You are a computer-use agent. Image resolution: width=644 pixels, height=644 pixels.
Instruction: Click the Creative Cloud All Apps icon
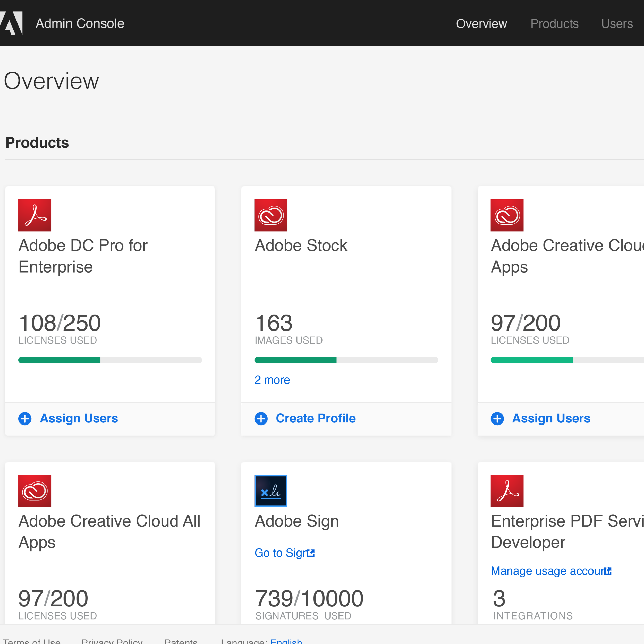tap(35, 491)
